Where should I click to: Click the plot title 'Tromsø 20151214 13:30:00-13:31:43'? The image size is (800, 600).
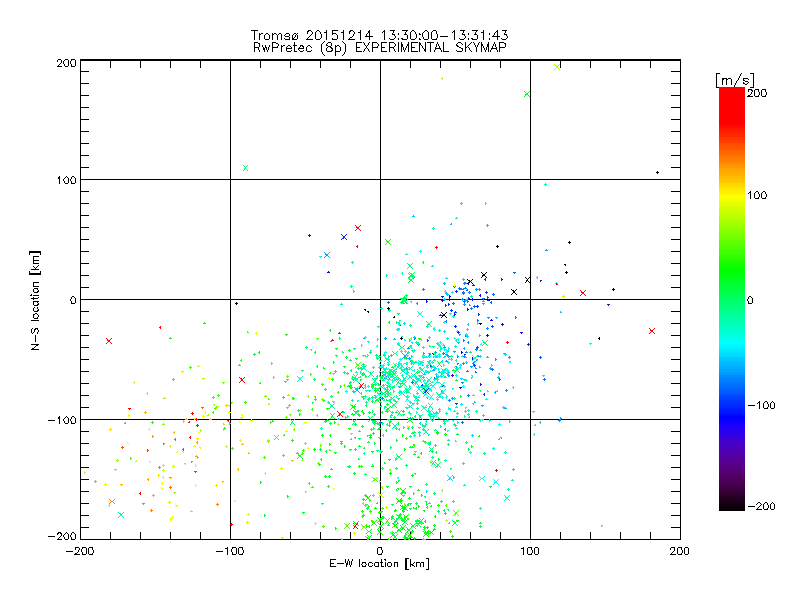(x=380, y=35)
